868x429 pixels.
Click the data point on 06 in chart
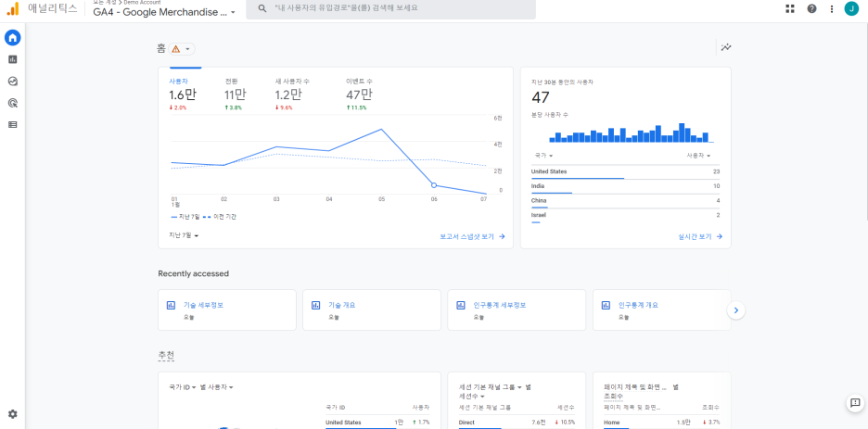point(433,185)
